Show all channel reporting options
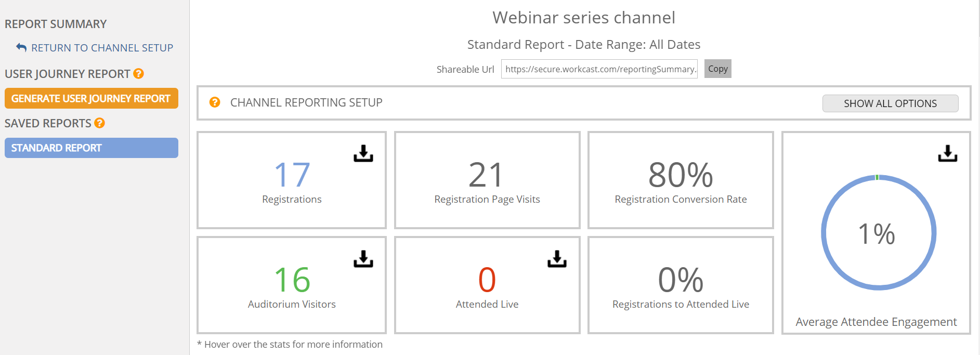 click(x=890, y=103)
